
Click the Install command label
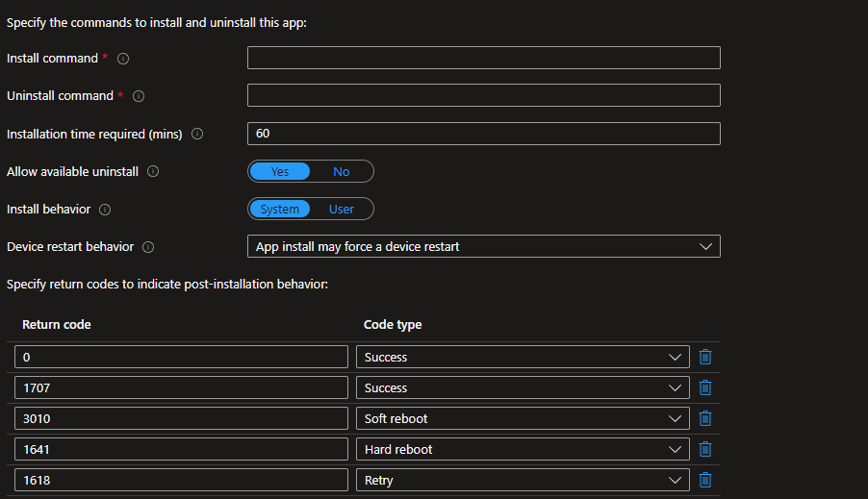coord(52,58)
